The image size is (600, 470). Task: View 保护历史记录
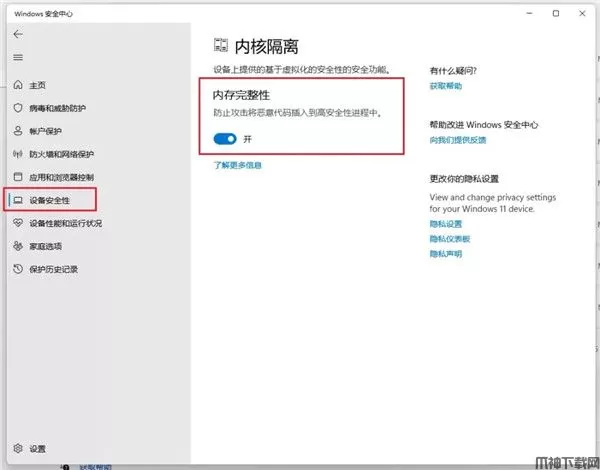(53, 269)
